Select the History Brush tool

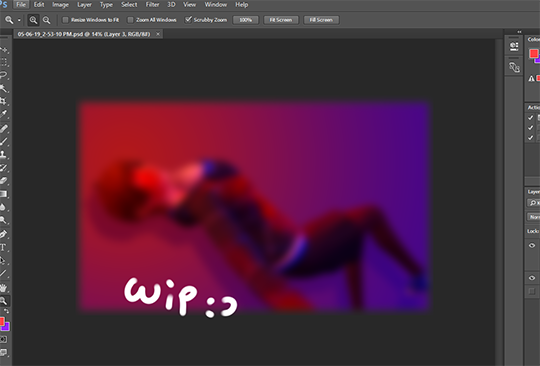point(3,168)
